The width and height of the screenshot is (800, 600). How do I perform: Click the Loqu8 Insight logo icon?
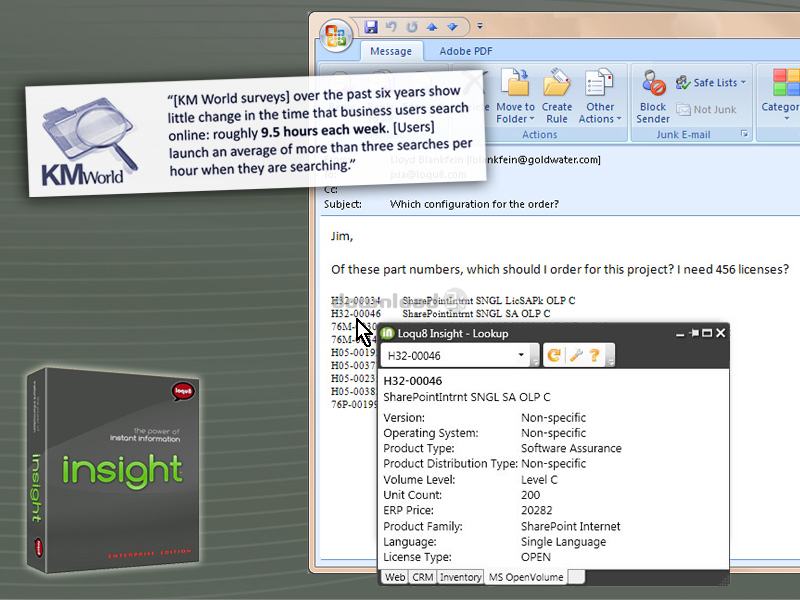[x=388, y=333]
